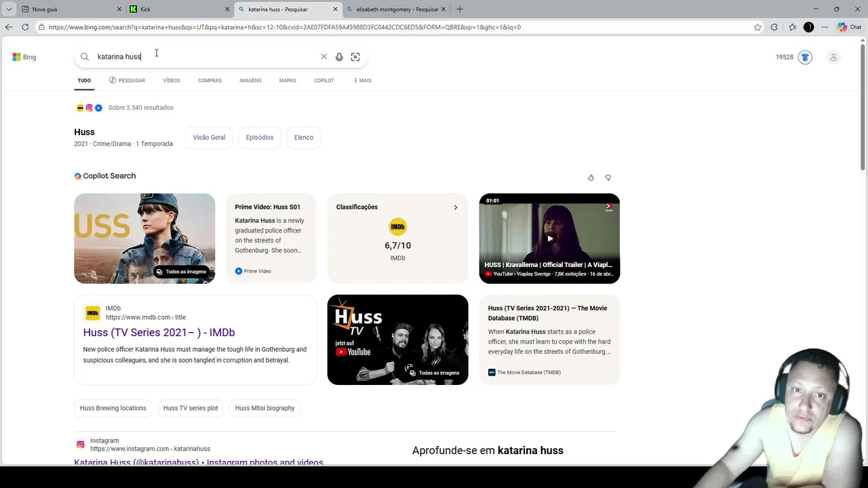Reload the page
Screen dimensions: 868x488
pyautogui.click(x=25, y=27)
